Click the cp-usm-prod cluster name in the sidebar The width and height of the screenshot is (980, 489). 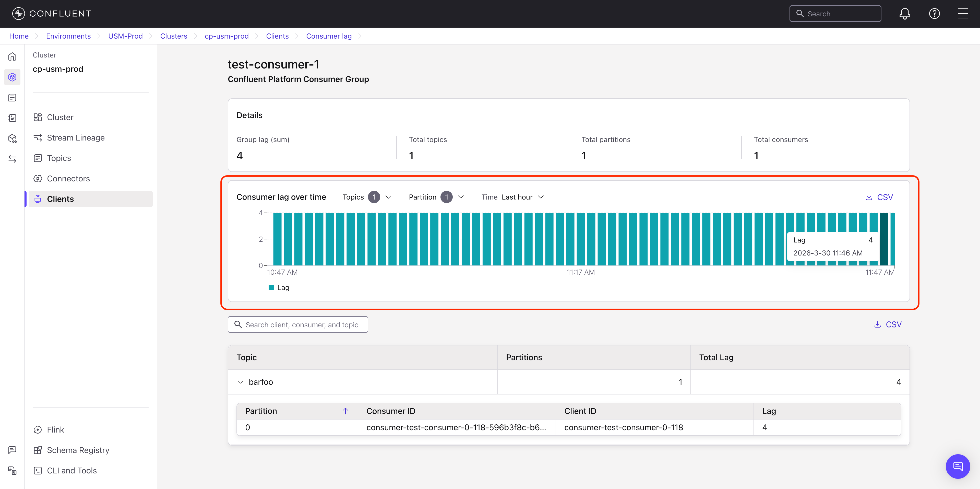[58, 69]
